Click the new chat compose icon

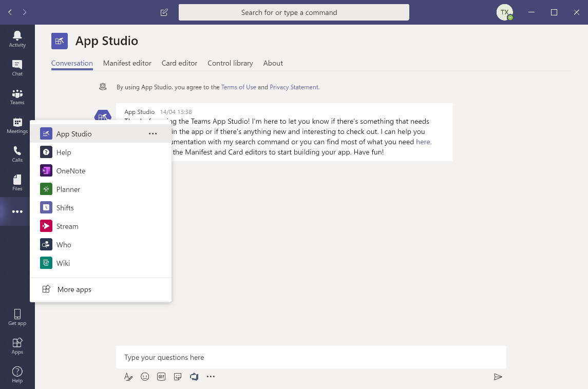164,12
